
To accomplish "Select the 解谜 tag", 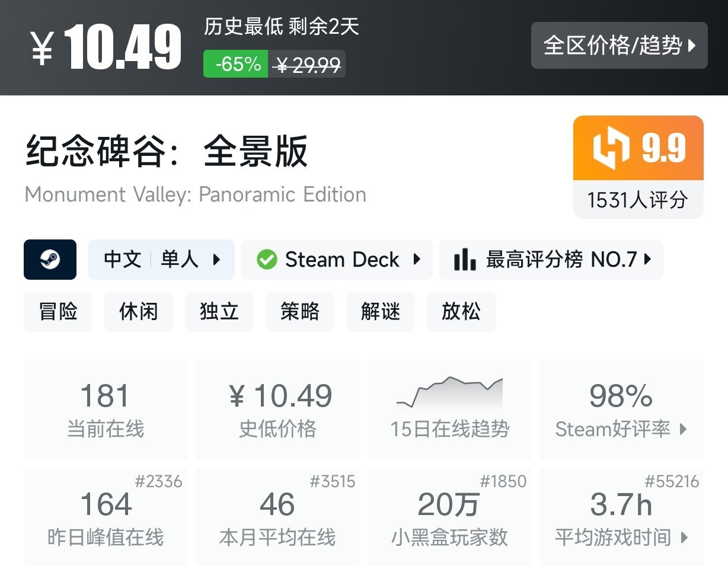I will 380,311.
